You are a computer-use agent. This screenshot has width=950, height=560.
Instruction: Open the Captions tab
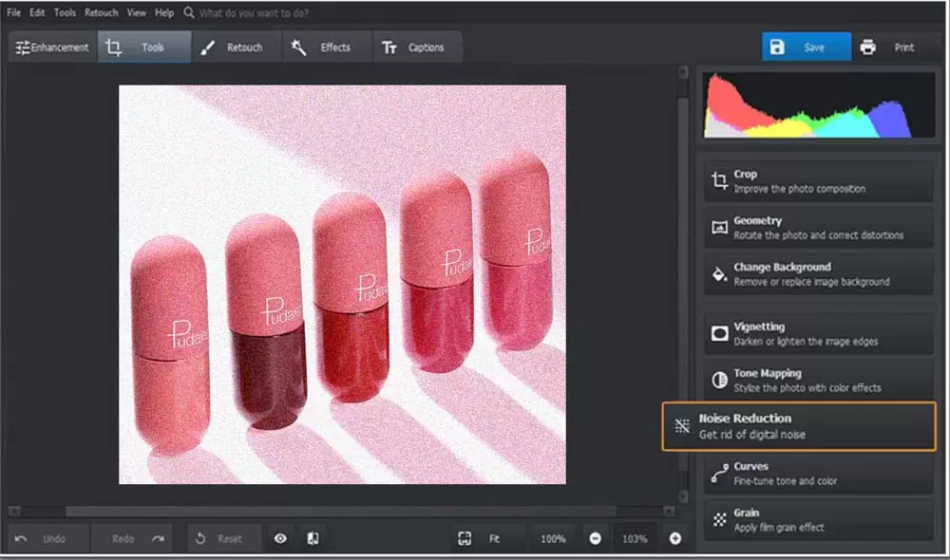click(x=417, y=47)
